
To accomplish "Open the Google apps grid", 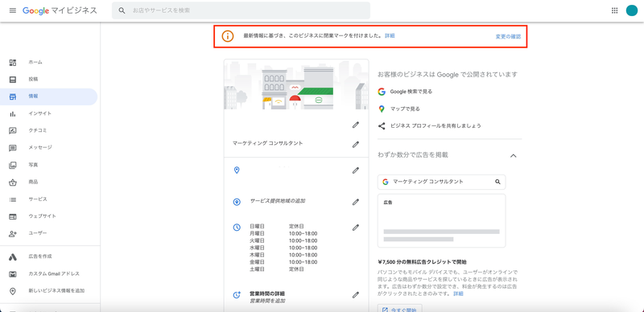I will pyautogui.click(x=614, y=10).
